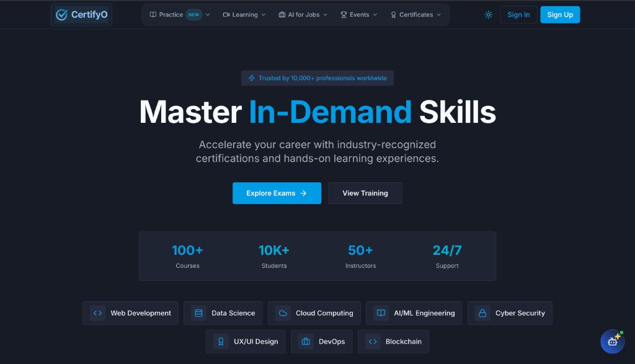Click the briefcase icon beside AI for Jobs

point(282,15)
